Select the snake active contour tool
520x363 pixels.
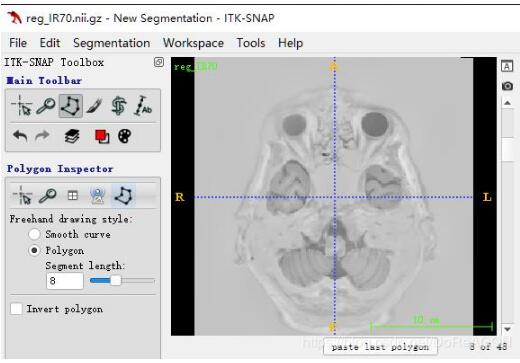tap(119, 106)
